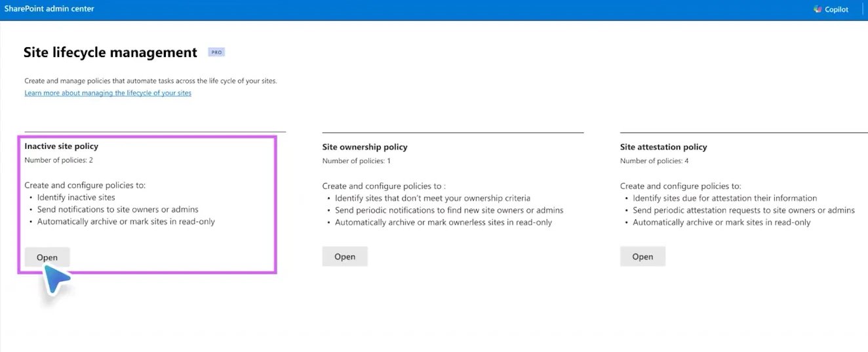The width and height of the screenshot is (868, 352).
Task: Select 'Number of policies: 1' text
Action: (x=357, y=161)
